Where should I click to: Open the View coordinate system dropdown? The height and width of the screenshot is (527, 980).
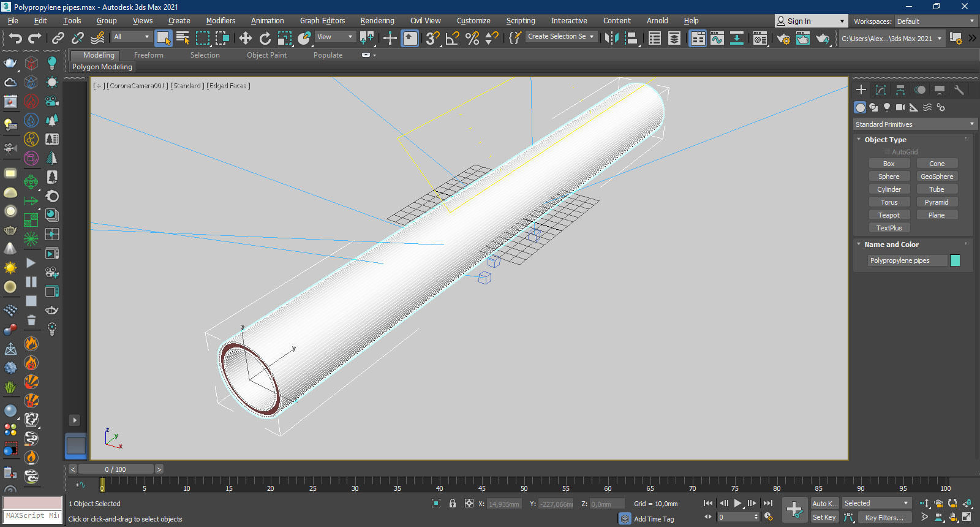coord(334,37)
